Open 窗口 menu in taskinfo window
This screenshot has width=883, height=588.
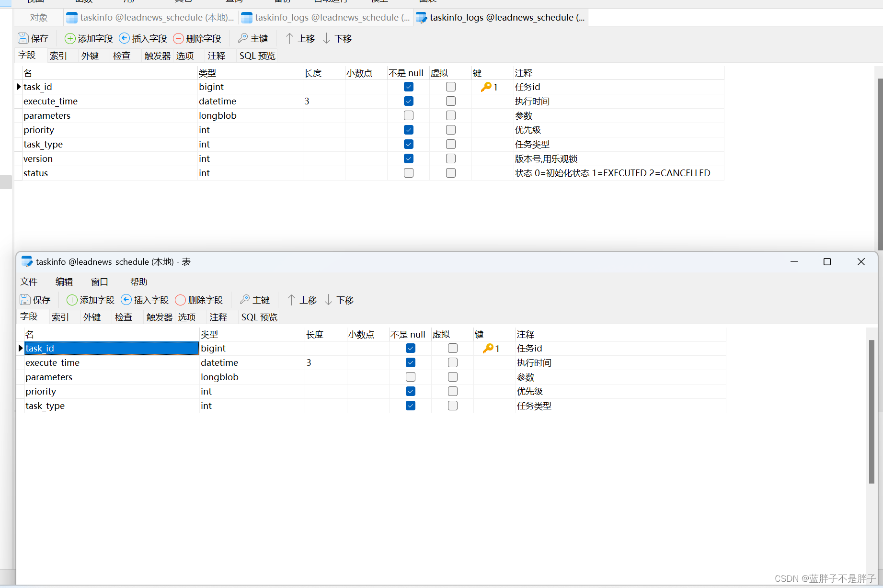pos(100,282)
